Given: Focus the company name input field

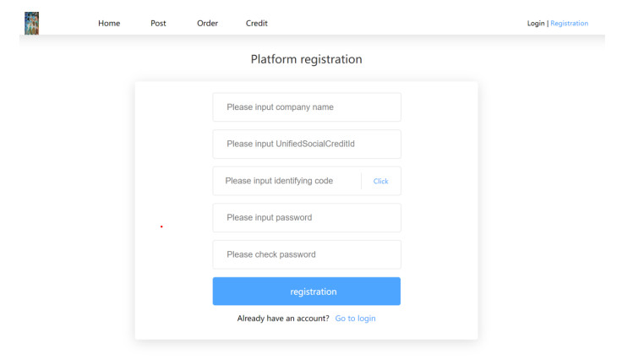Looking at the screenshot, I should coord(306,107).
